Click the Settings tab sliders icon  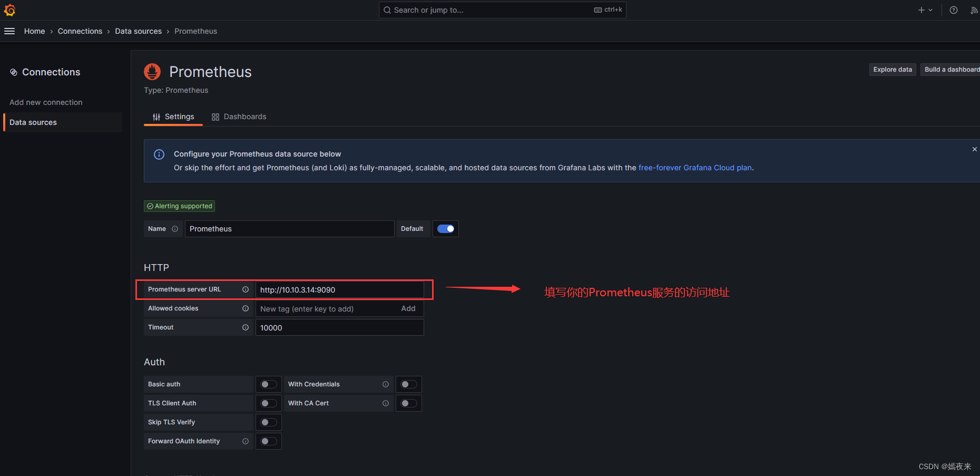(156, 117)
